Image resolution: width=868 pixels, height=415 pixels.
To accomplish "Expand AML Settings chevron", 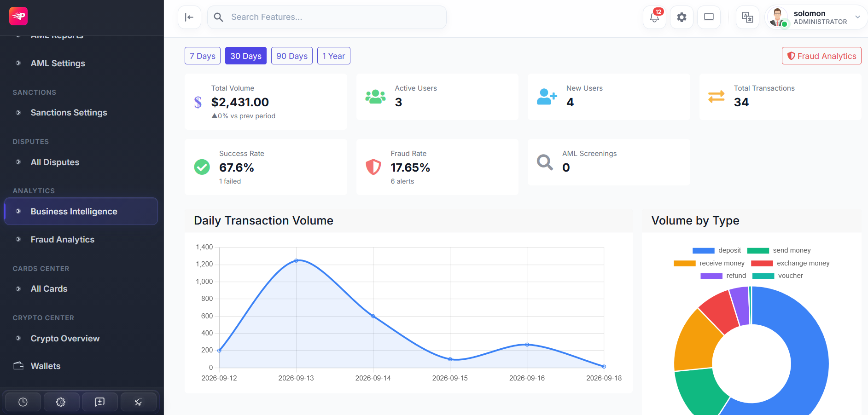I will coord(18,63).
